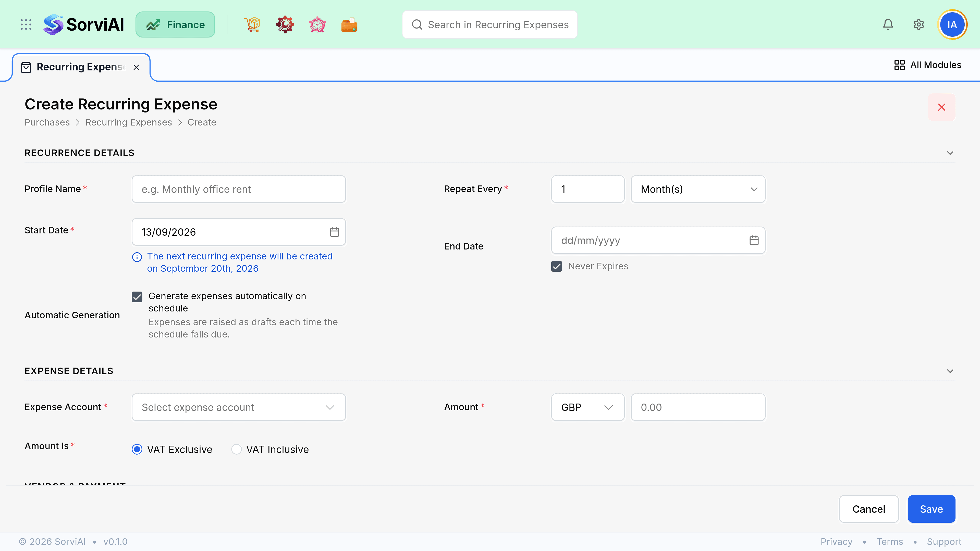Open the orange wallet module icon
The width and height of the screenshot is (980, 551).
(349, 25)
